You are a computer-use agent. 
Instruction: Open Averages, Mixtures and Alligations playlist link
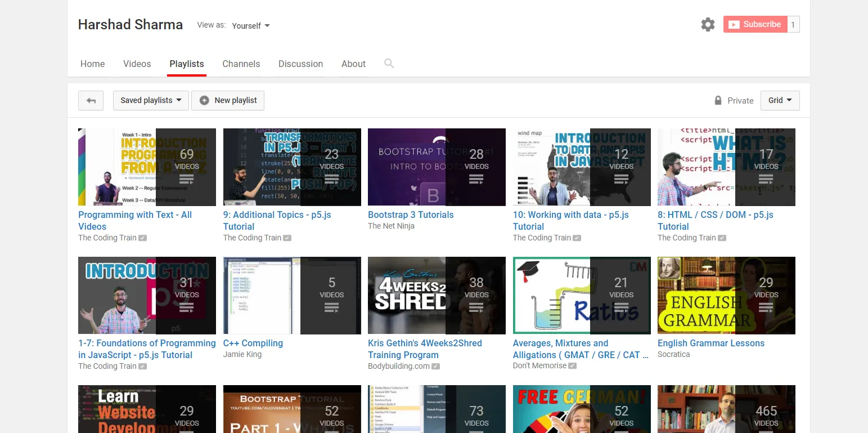[581, 349]
